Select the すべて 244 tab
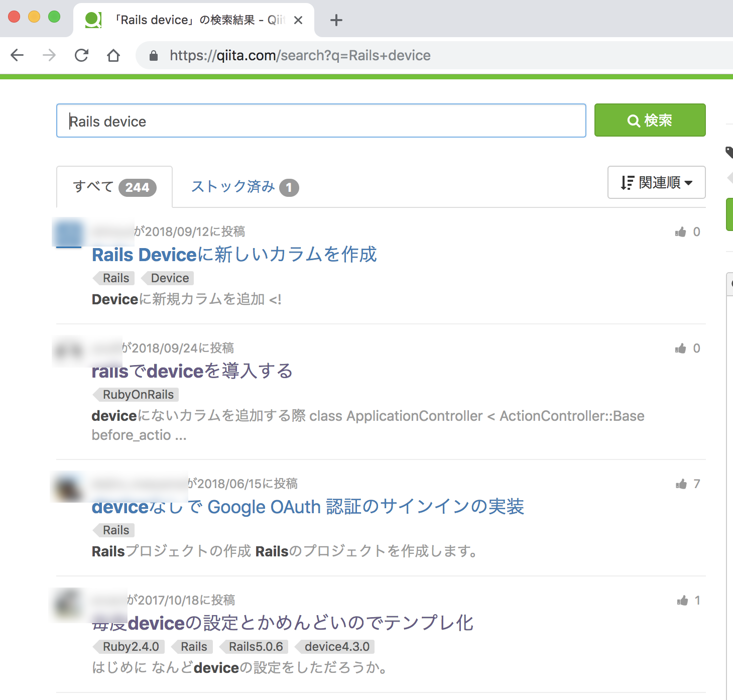 tap(114, 187)
